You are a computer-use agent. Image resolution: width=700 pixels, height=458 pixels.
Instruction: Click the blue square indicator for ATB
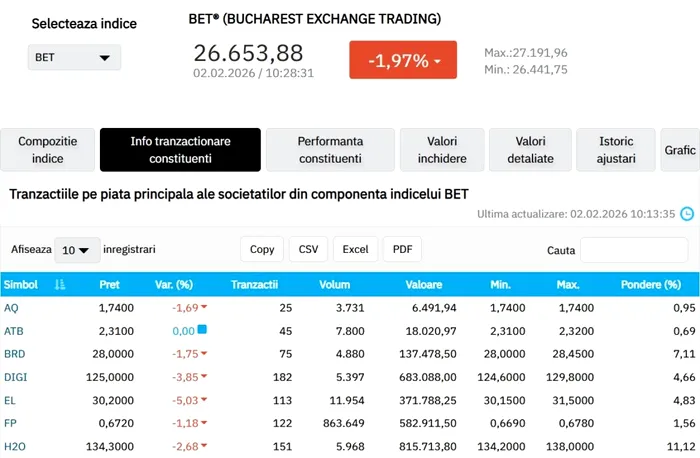click(x=202, y=329)
